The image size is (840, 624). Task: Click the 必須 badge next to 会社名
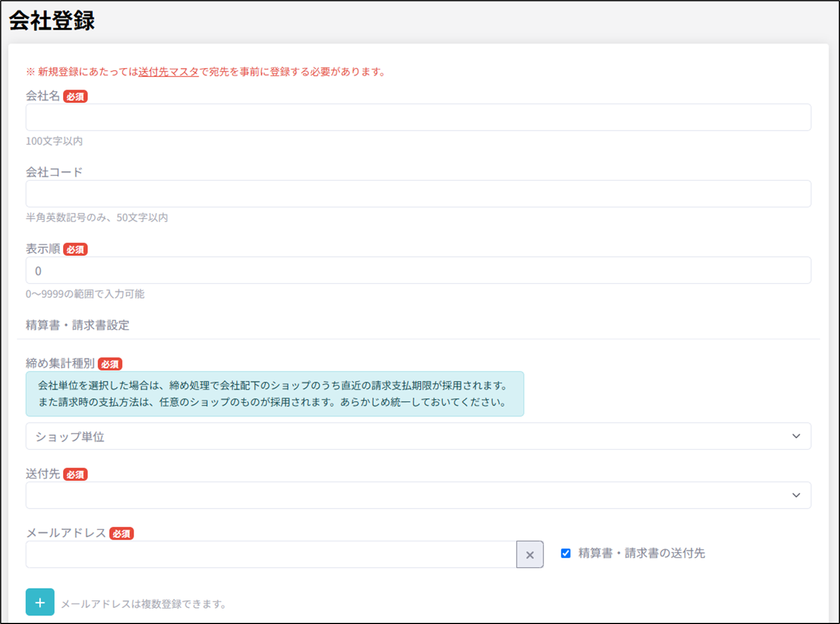click(75, 97)
